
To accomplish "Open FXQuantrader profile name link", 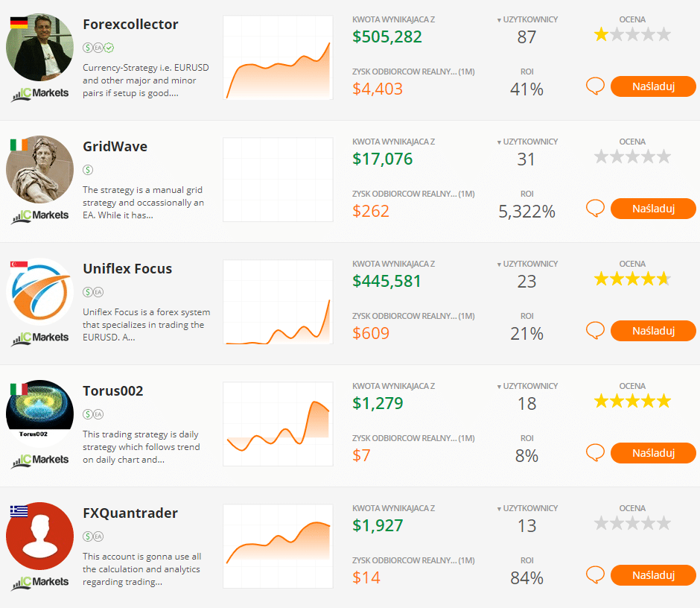I will 130,513.
